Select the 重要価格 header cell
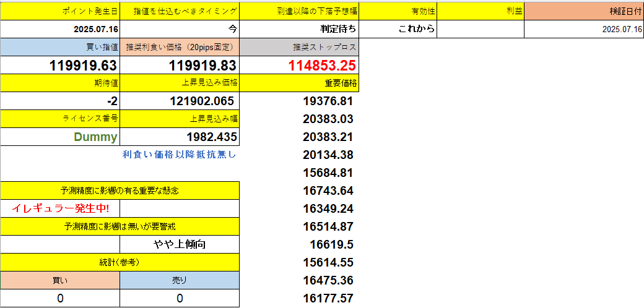Image resolution: width=644 pixels, height=308 pixels. click(298, 83)
